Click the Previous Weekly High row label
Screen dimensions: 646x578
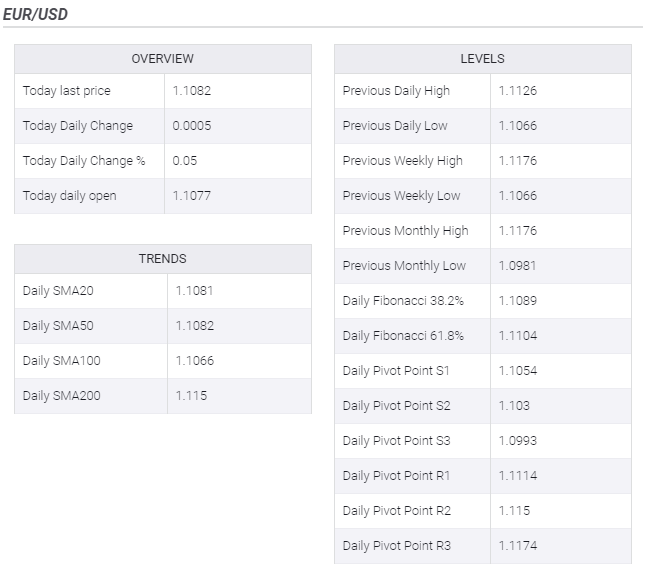pos(402,161)
